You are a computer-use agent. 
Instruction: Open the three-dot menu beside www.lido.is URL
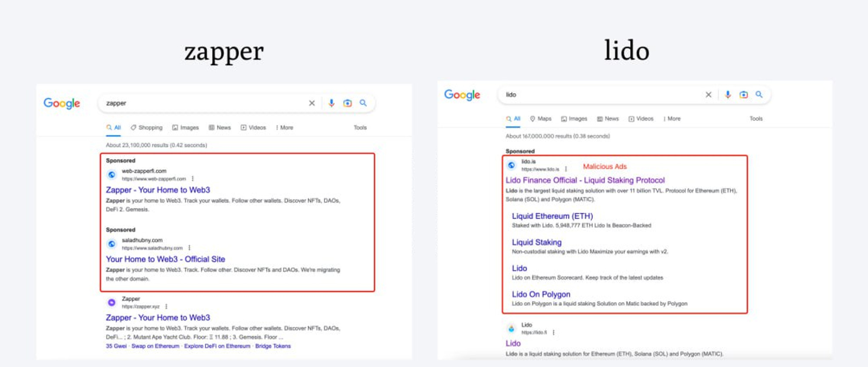pos(566,169)
